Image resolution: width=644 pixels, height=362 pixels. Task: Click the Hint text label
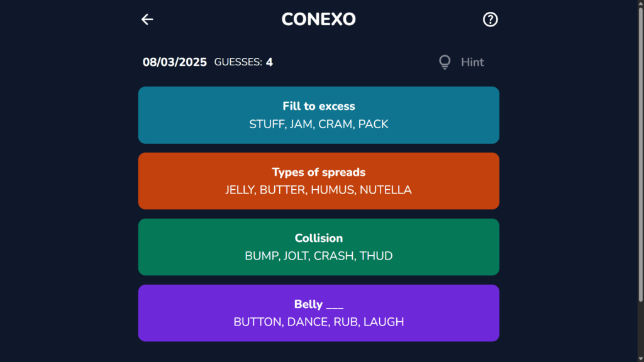[x=472, y=62]
